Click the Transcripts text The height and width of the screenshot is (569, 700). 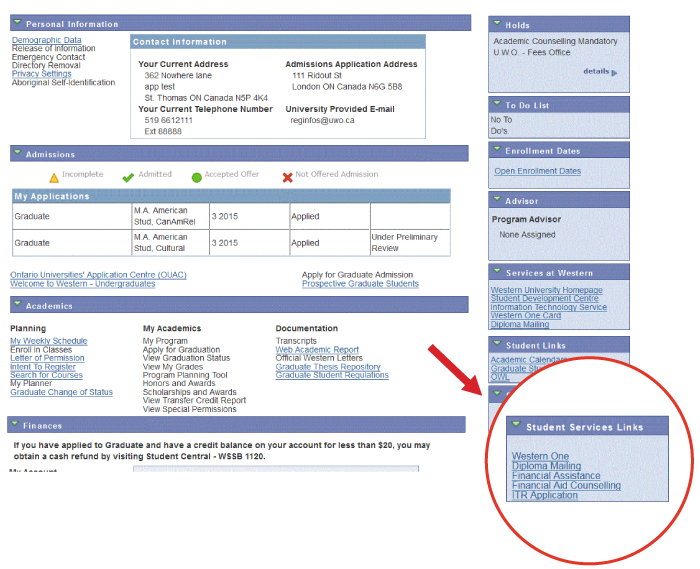[296, 341]
